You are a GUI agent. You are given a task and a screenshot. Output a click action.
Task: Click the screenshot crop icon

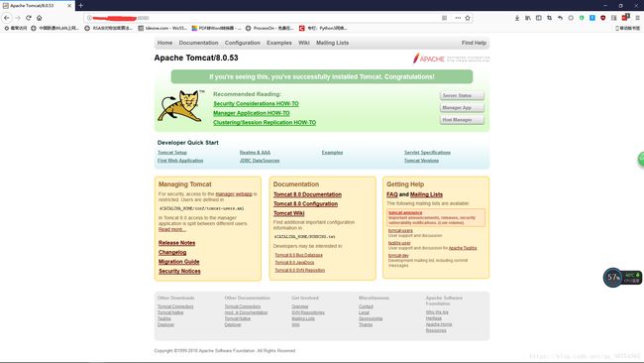549,18
